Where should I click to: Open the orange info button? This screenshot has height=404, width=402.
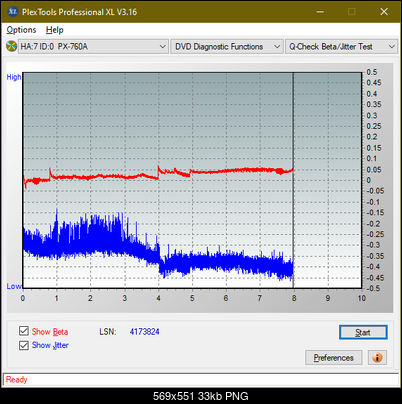[377, 358]
